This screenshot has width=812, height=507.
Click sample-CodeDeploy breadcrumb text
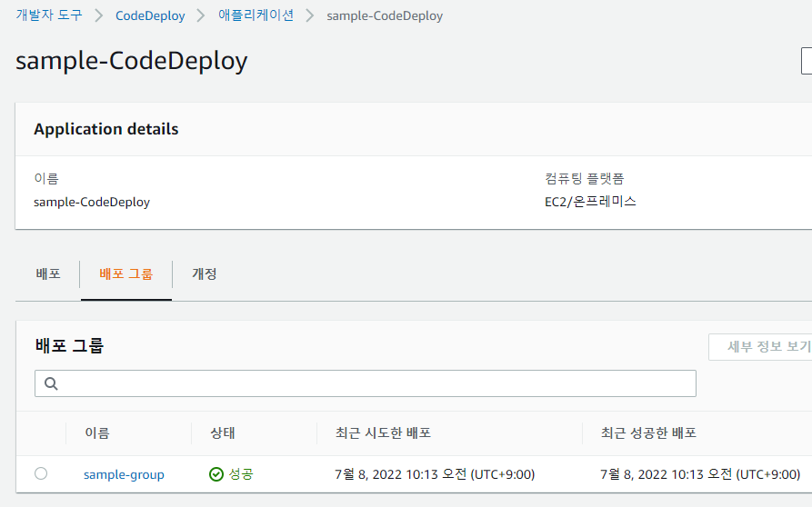tap(385, 15)
